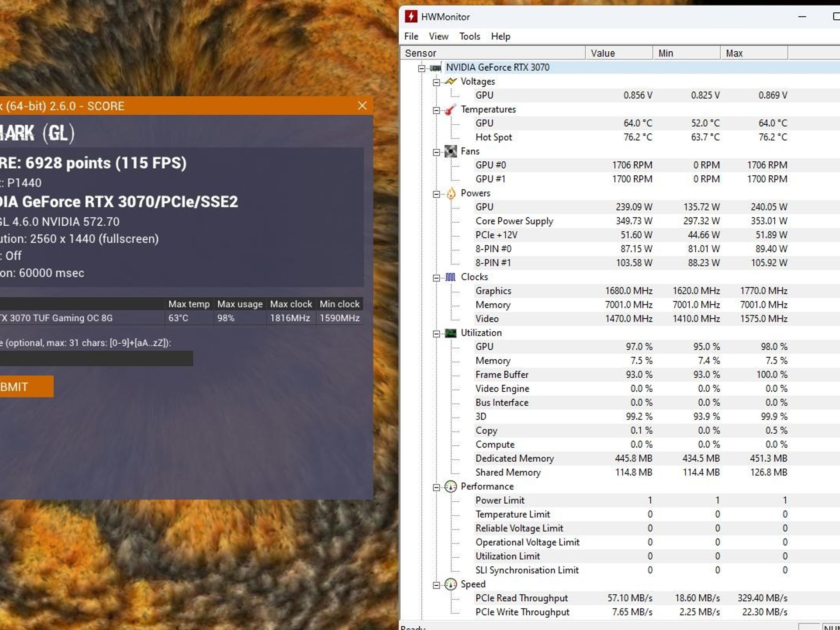Screen dimensions: 840x630
Task: Click the Temperatures thermometer icon
Action: coord(450,110)
